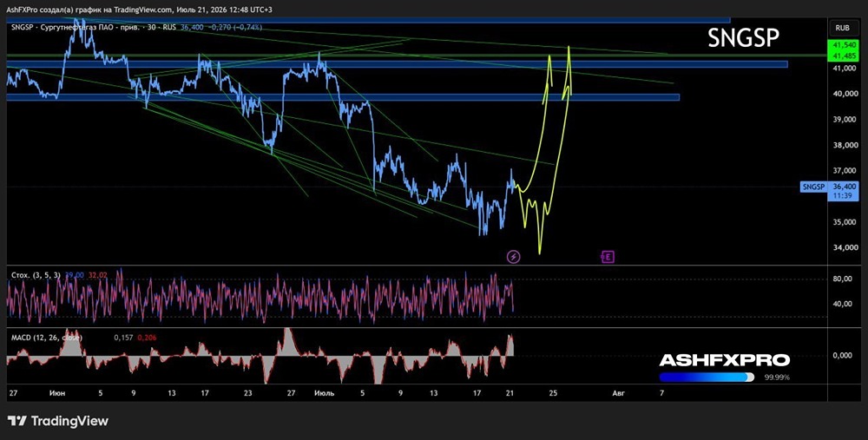Select the 41,540 green price label

[841, 44]
